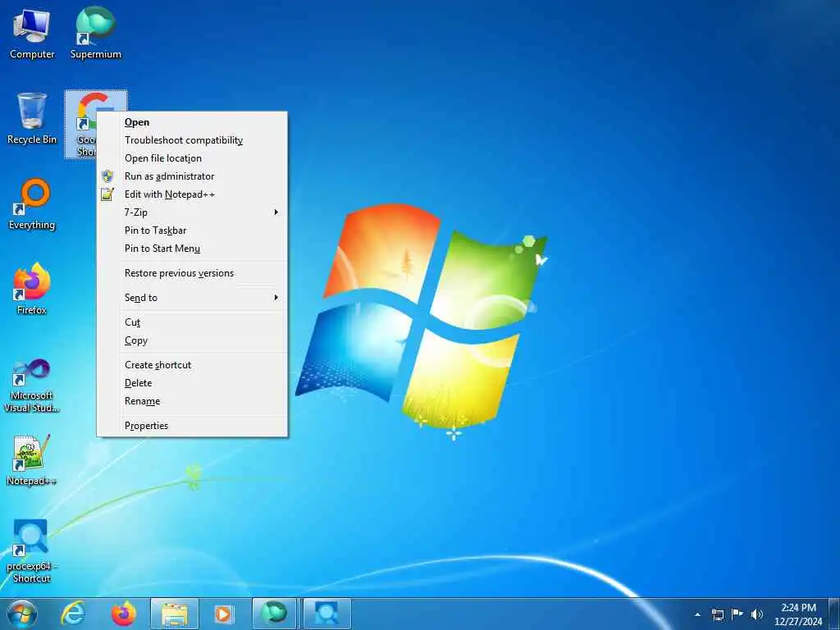Choose Restore previous versions
Image resolution: width=840 pixels, height=630 pixels.
pyautogui.click(x=192, y=273)
